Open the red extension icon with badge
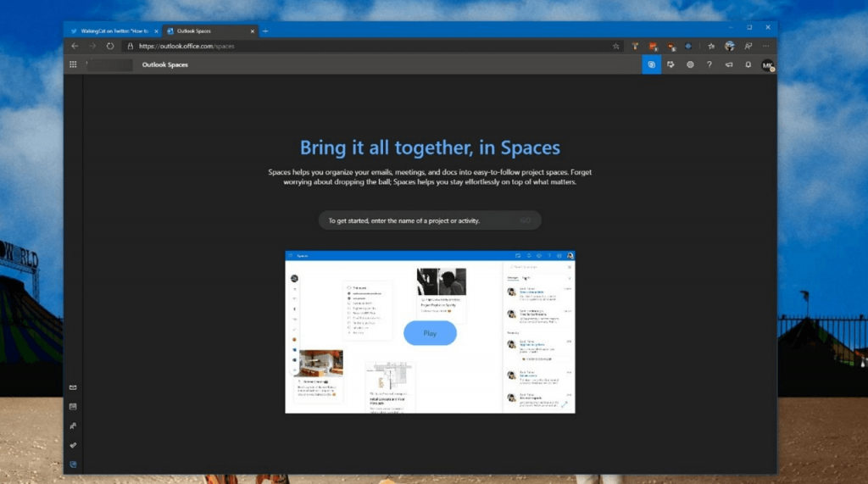The height and width of the screenshot is (484, 868). point(654,47)
